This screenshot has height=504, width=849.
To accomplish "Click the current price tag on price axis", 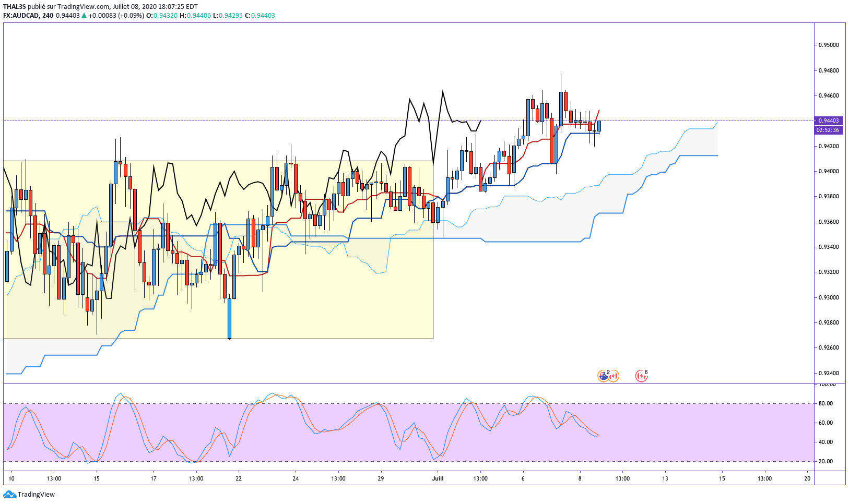I will [829, 121].
